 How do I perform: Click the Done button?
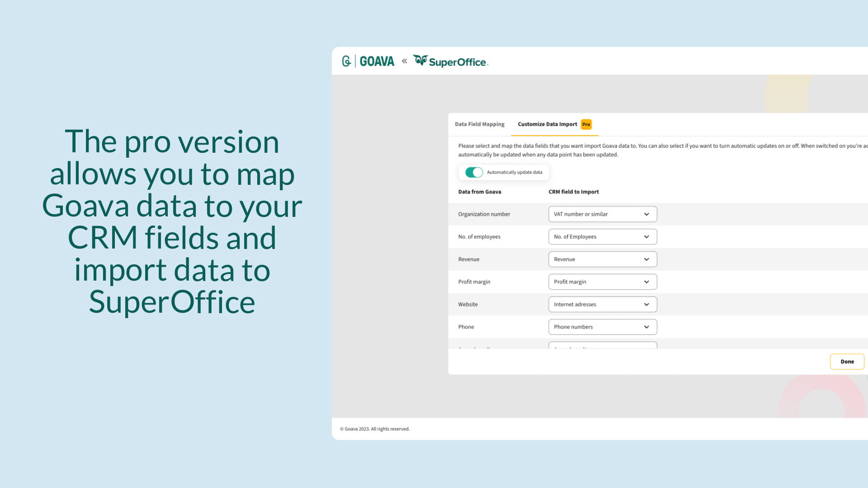coord(847,361)
